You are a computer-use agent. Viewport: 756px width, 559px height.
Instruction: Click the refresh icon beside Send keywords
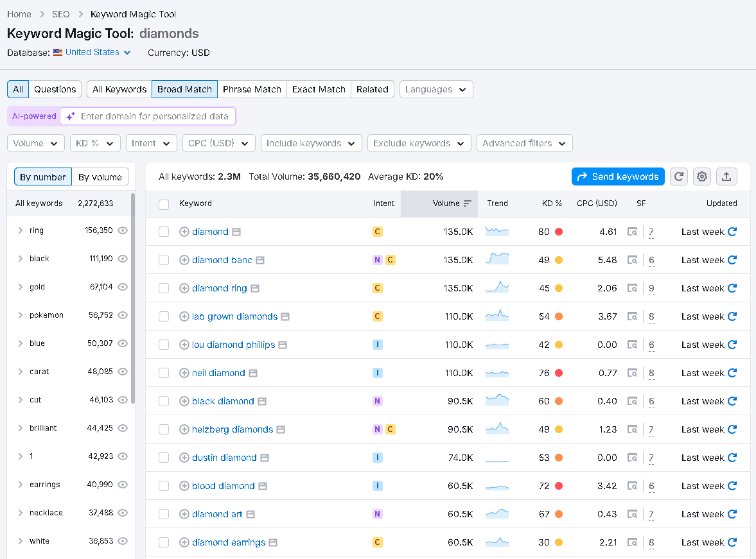[678, 176]
